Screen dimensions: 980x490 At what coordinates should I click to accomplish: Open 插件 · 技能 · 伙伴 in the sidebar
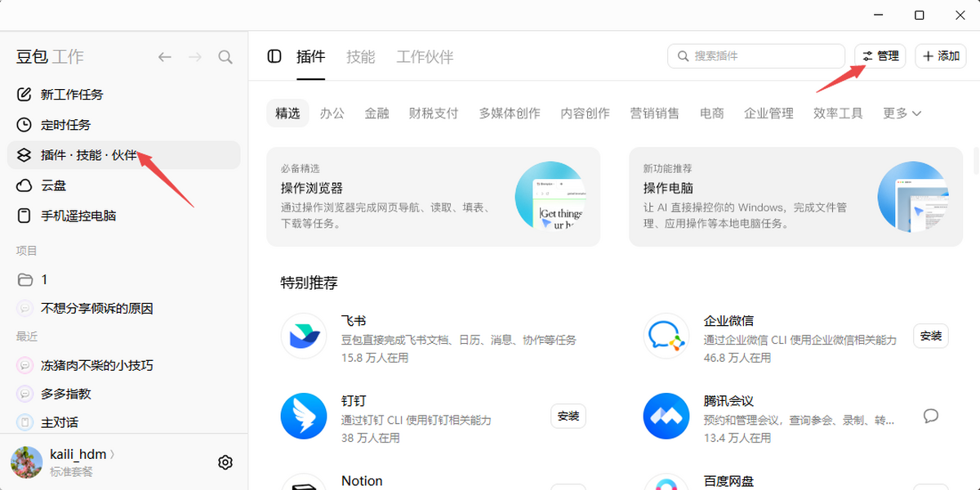click(124, 155)
